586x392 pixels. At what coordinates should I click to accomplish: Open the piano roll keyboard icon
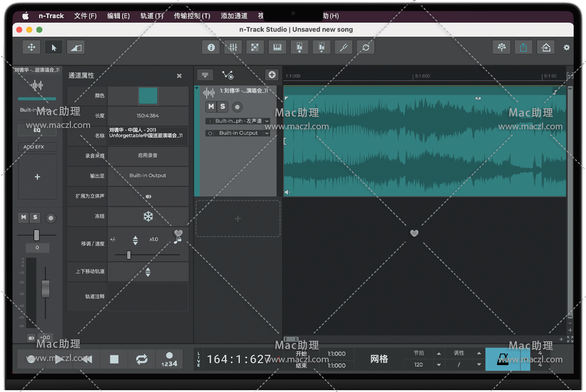[277, 47]
